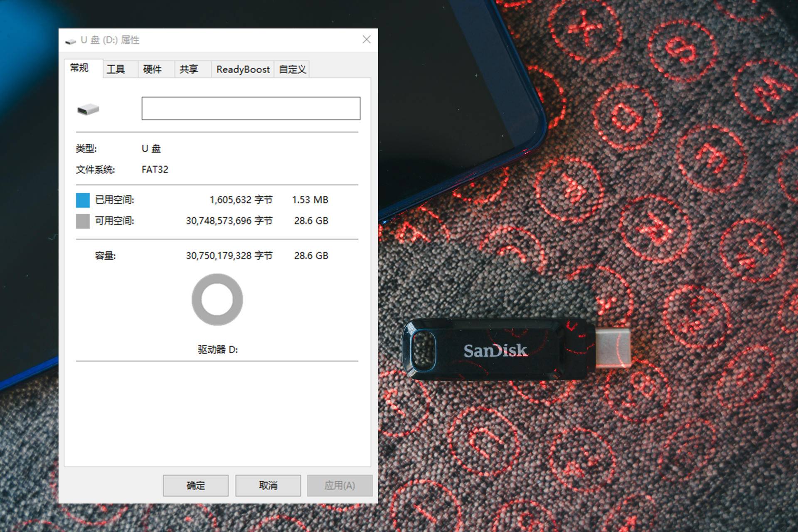Viewport: 798px width, 532px height.
Task: Open the 硬件 tab
Action: tap(154, 69)
